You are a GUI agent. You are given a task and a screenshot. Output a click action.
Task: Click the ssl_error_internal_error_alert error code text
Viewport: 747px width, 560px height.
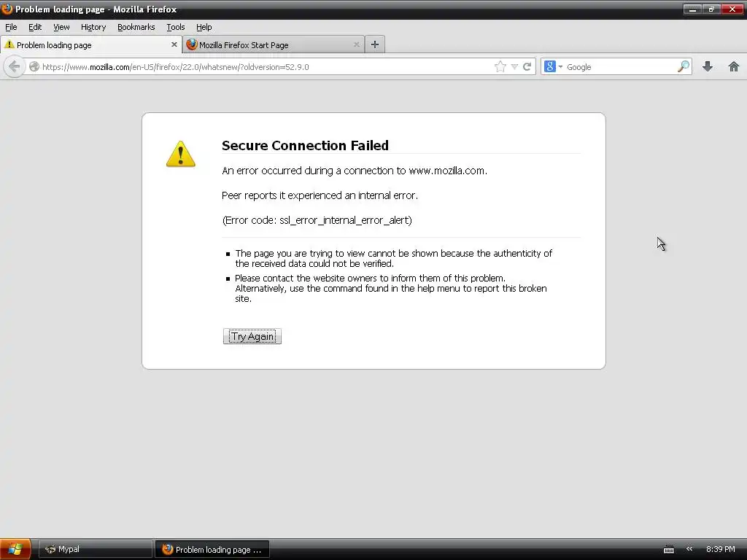click(345, 220)
